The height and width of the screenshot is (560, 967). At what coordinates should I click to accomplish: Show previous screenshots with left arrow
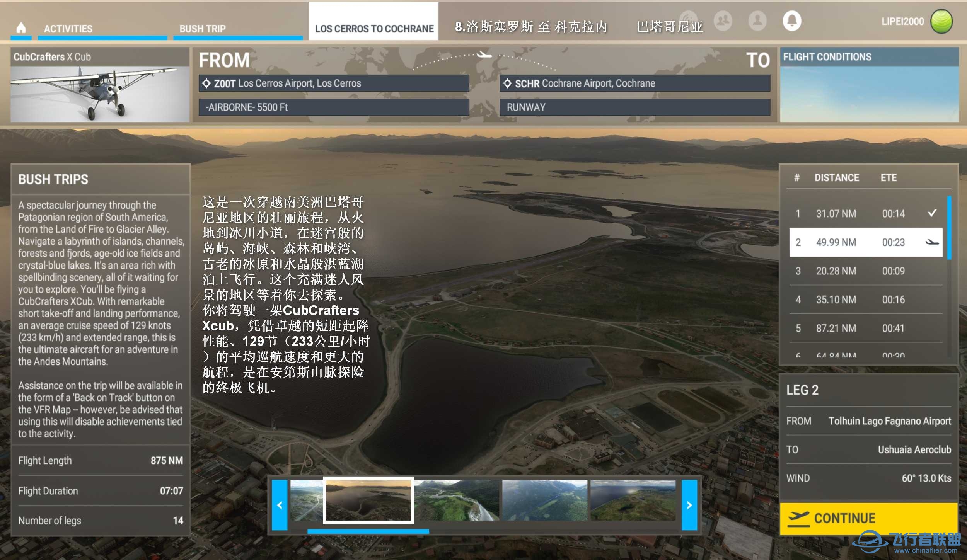point(280,505)
